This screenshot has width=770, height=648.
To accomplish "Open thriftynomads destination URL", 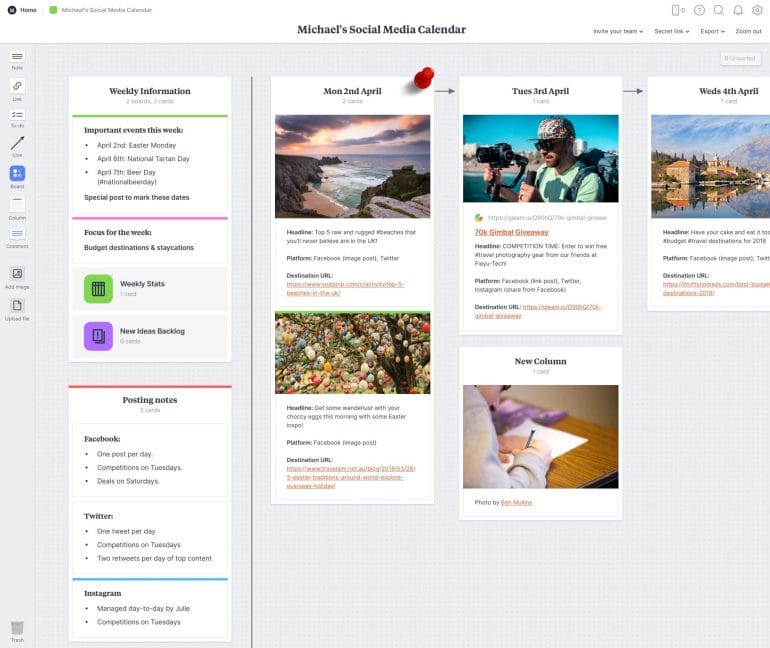I will point(716,289).
